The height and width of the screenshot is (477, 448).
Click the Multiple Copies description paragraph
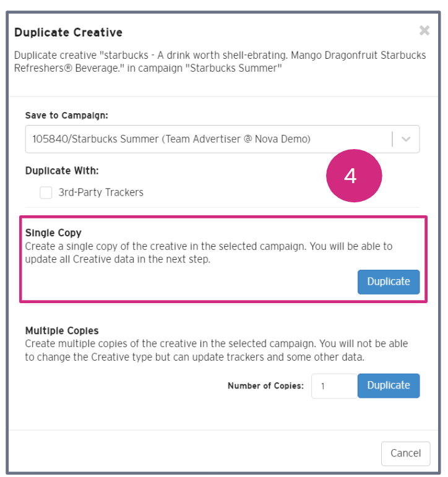click(217, 350)
